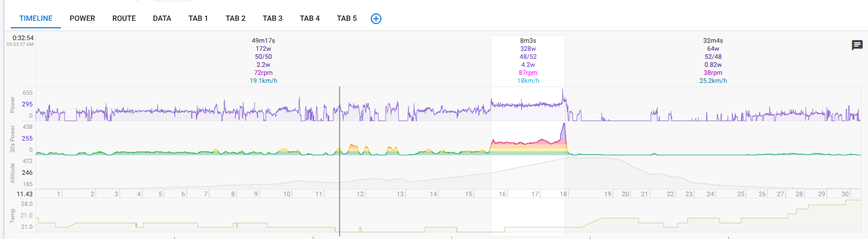Screen dimensions: 868x239
Task: Select the 49m17s 172w interval summary
Action: 263,60
